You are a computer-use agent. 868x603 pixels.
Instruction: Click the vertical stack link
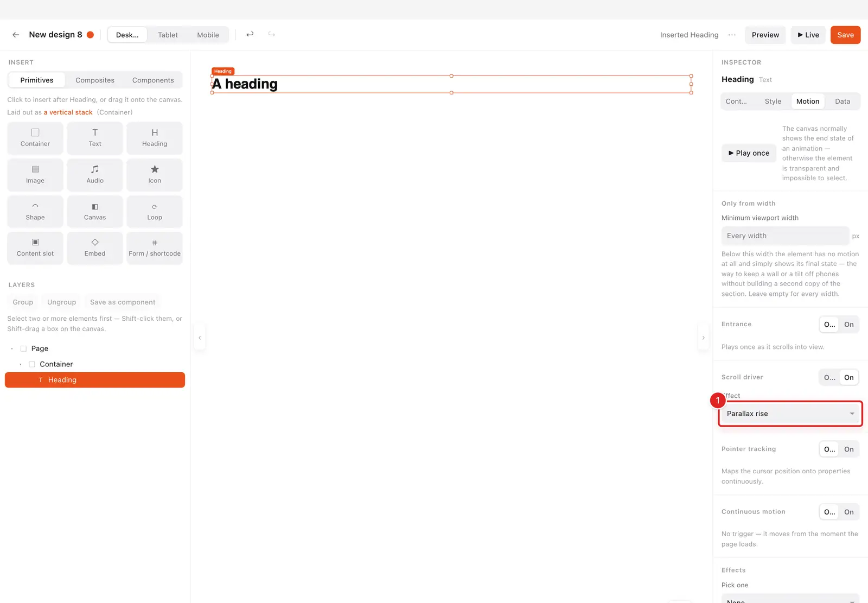(68, 112)
